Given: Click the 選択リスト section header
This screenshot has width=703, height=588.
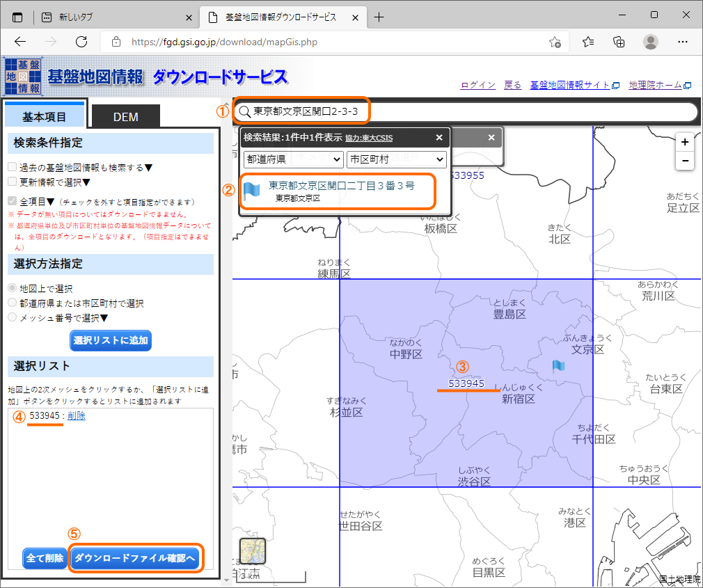Looking at the screenshot, I should tap(111, 366).
